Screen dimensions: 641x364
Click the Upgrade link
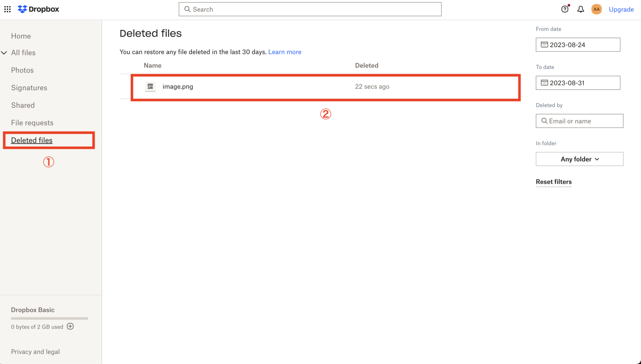[x=621, y=9]
